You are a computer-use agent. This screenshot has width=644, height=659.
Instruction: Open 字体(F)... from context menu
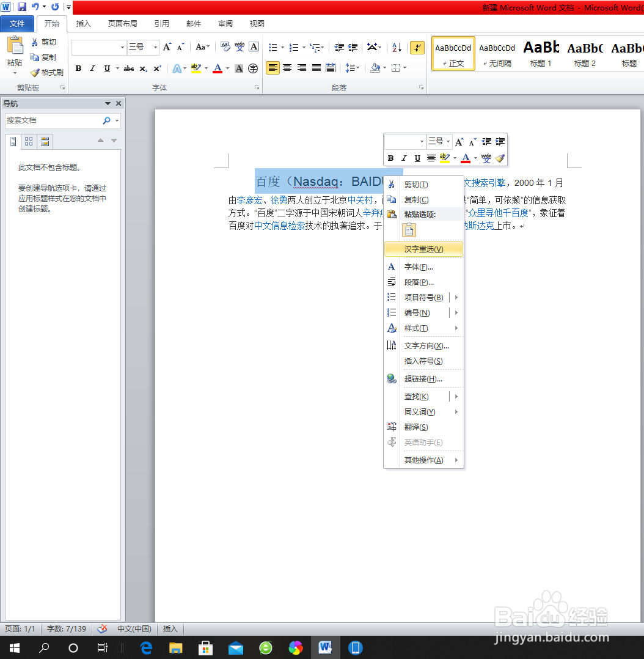click(423, 267)
